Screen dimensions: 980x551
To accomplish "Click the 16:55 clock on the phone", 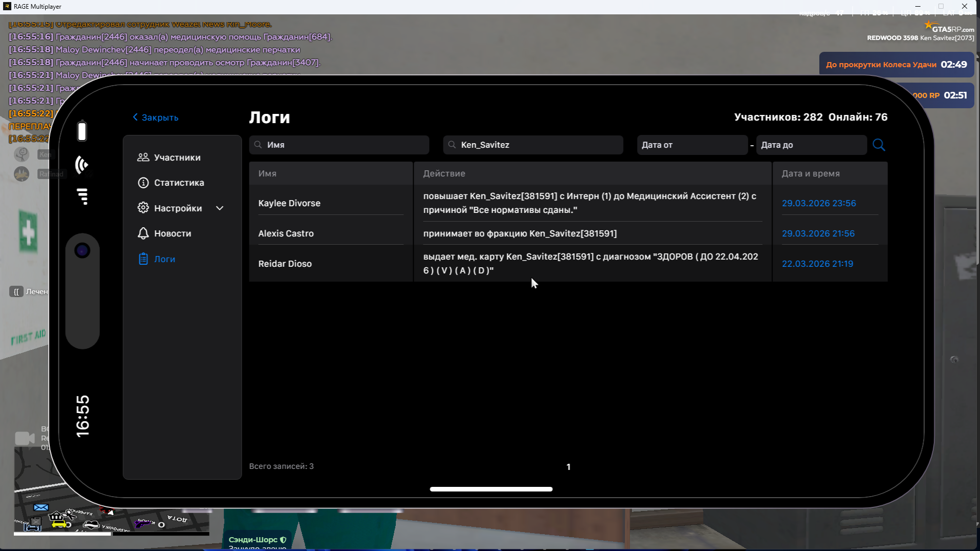I will point(83,416).
